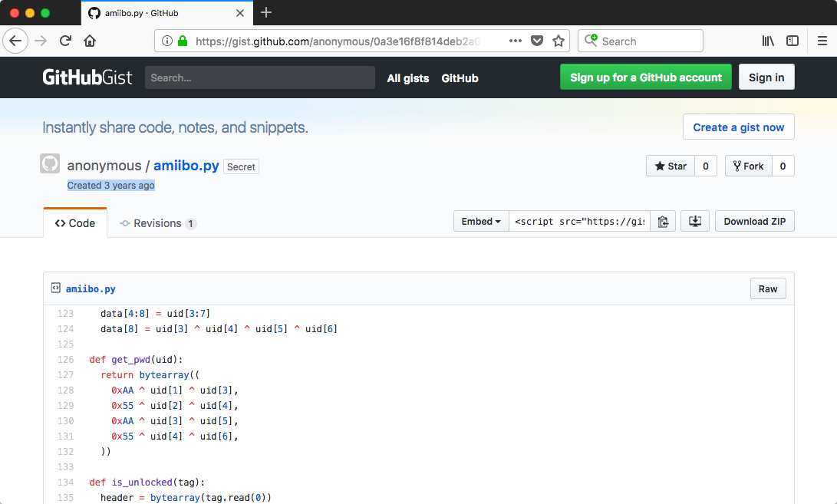
Task: Go to browser home page icon
Action: (x=90, y=41)
